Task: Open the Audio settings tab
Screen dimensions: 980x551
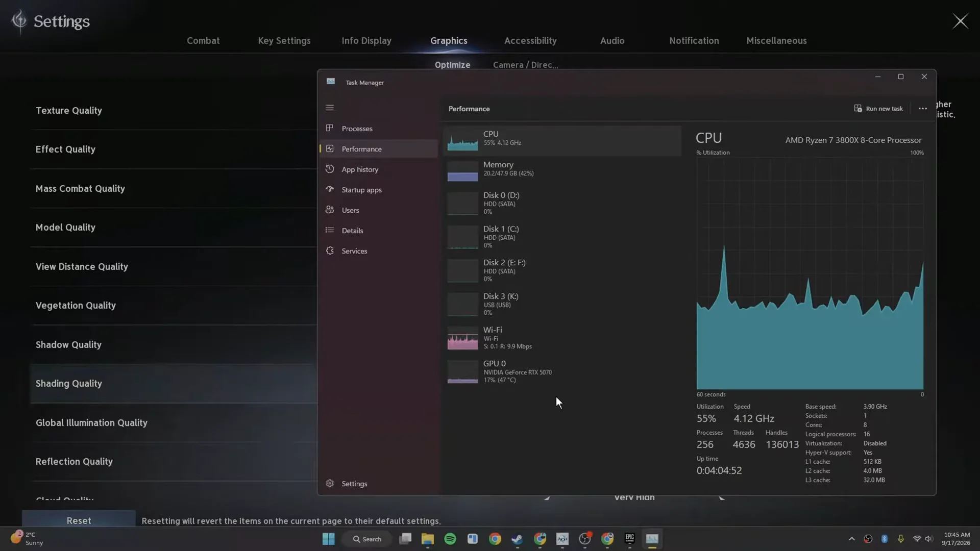Action: tap(612, 41)
